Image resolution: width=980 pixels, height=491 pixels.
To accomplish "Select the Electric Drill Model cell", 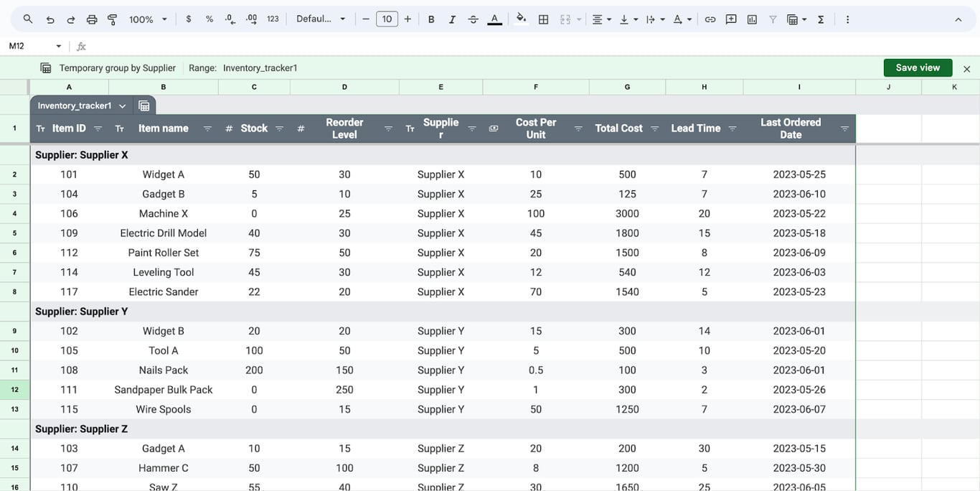I will (x=164, y=233).
